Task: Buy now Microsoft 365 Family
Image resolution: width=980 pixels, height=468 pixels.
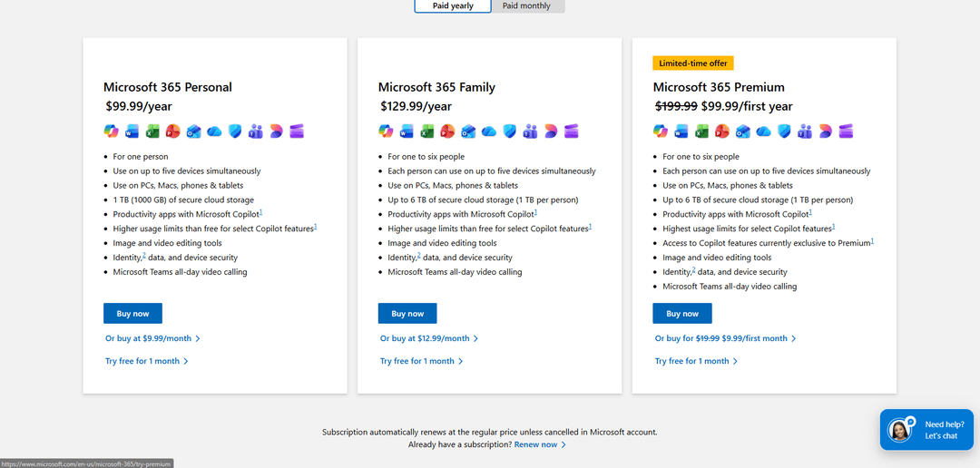Action: pos(407,314)
